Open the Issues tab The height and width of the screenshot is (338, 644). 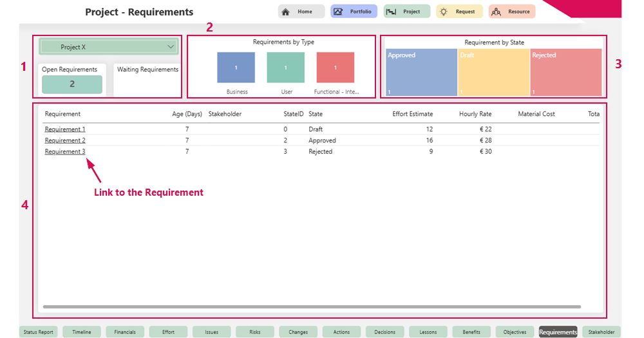coord(211,332)
